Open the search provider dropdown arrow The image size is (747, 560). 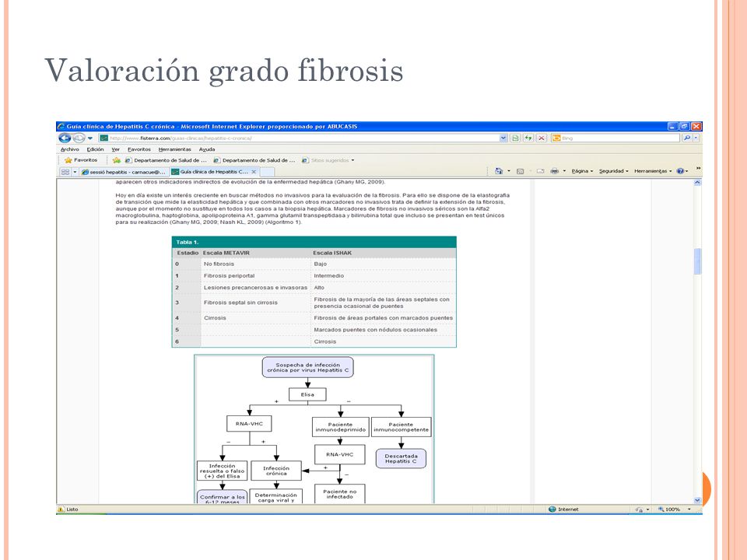(696, 138)
